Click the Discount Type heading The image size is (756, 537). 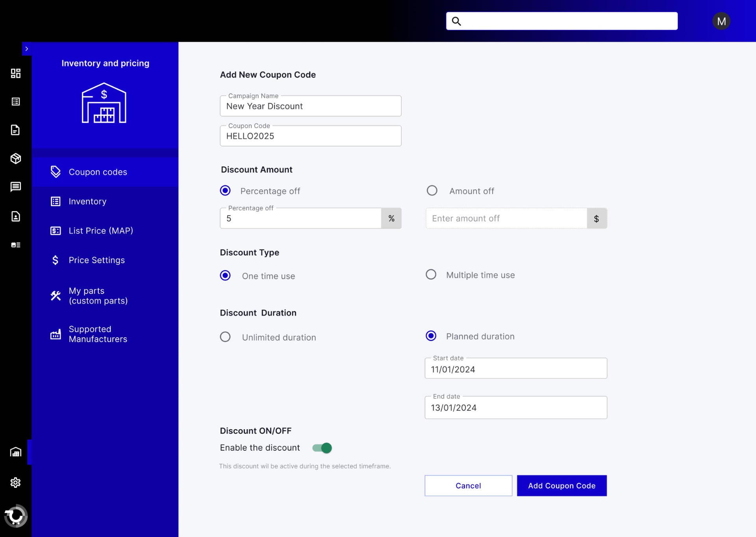coord(250,253)
